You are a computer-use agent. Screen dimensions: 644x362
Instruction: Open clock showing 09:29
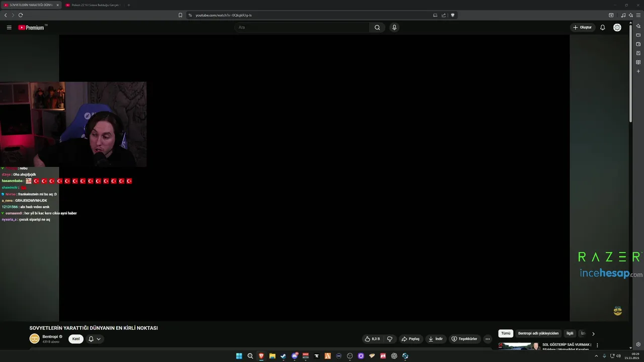(x=632, y=356)
